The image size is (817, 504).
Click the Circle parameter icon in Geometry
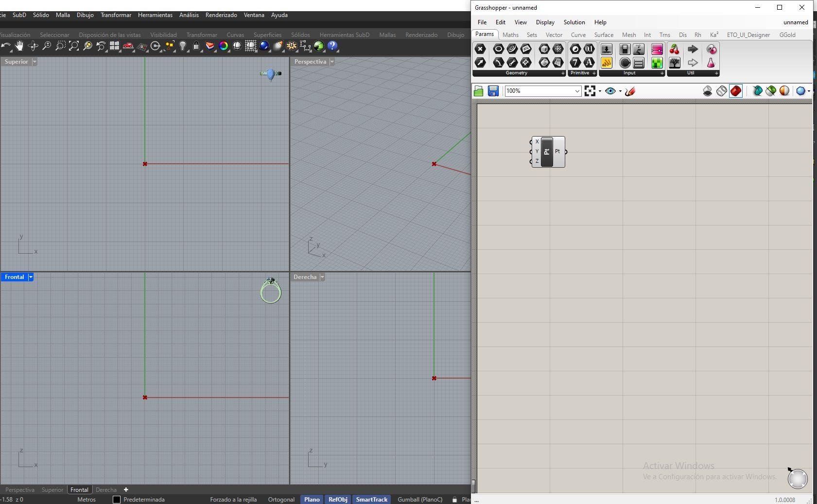pyautogui.click(x=498, y=49)
